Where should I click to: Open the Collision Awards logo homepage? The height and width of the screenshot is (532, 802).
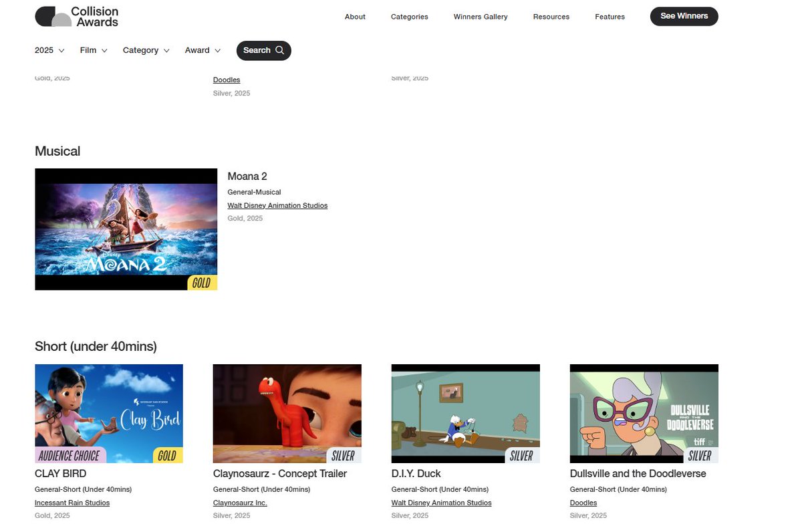(x=77, y=17)
